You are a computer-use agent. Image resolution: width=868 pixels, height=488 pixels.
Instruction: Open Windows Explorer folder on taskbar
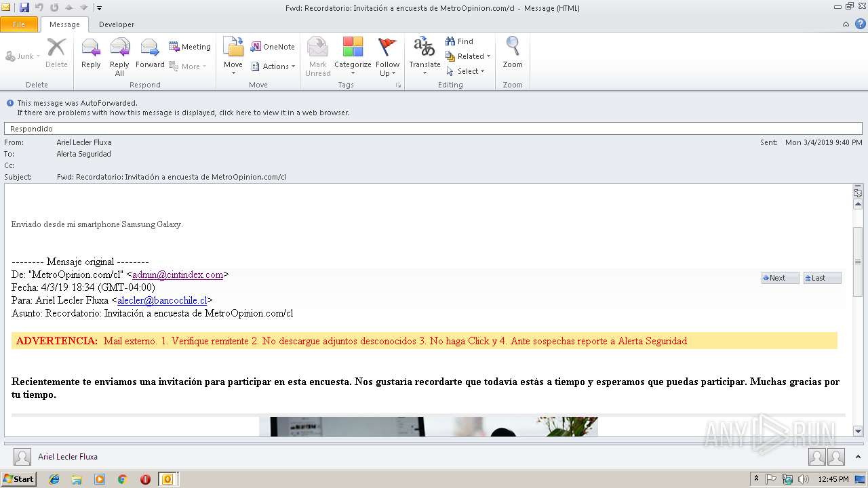(77, 479)
